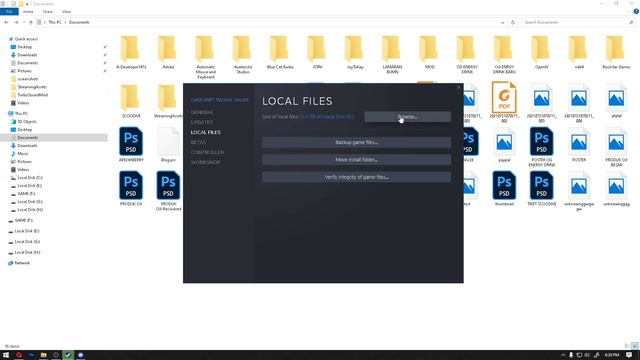Open BETAS tab in Steam properties
The image size is (640, 360).
coord(198,142)
